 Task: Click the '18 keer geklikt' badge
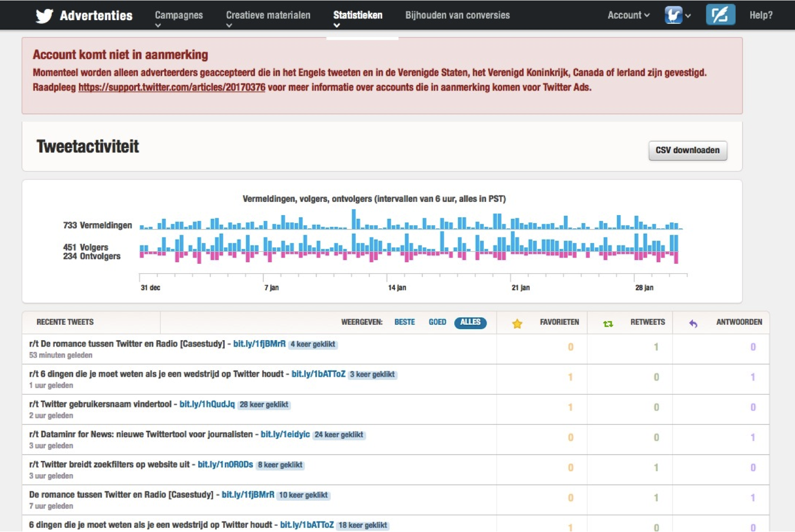point(363,526)
